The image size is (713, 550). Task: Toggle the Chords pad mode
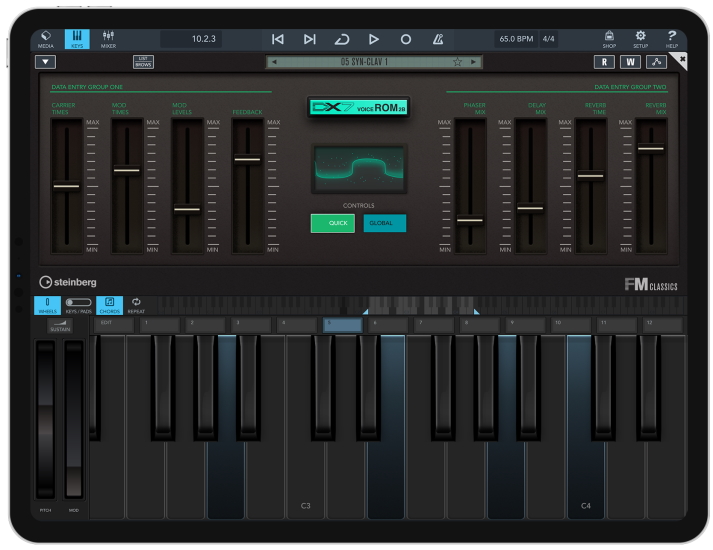[x=109, y=304]
